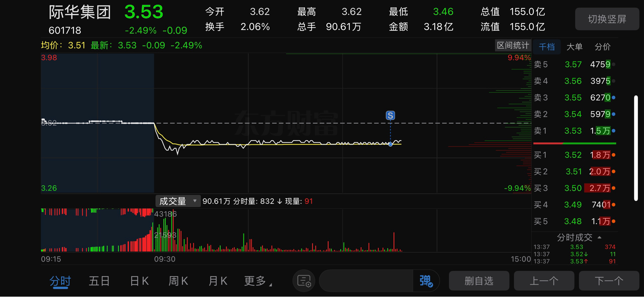
Task: Switch to 分时 chart tab
Action: pyautogui.click(x=60, y=281)
